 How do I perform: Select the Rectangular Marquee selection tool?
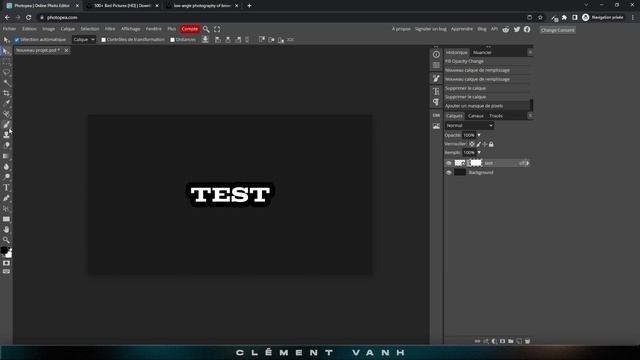6,62
